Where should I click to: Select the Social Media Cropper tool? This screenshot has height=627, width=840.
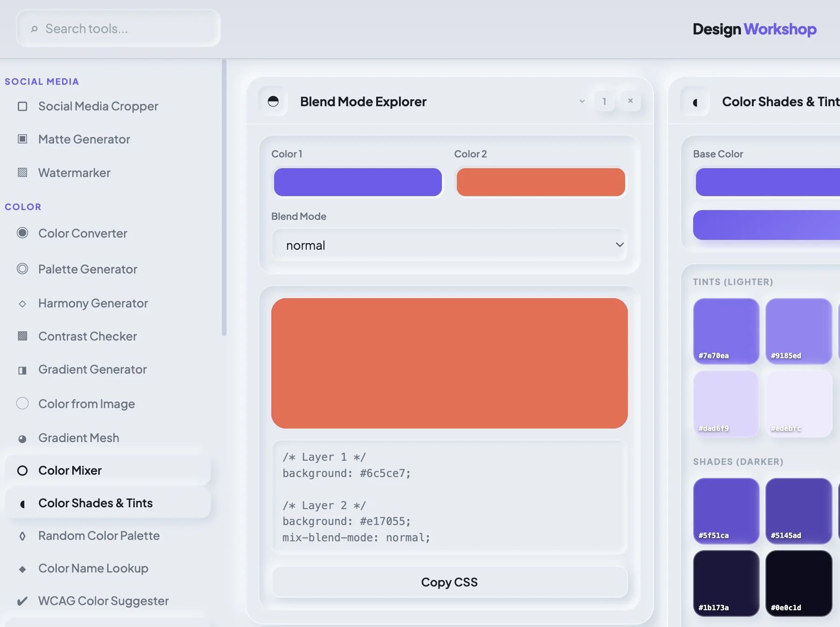[x=98, y=106]
